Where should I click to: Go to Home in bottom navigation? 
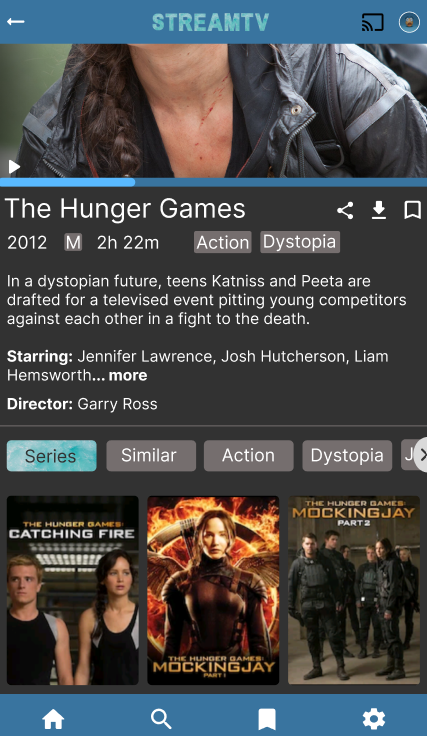[53, 719]
